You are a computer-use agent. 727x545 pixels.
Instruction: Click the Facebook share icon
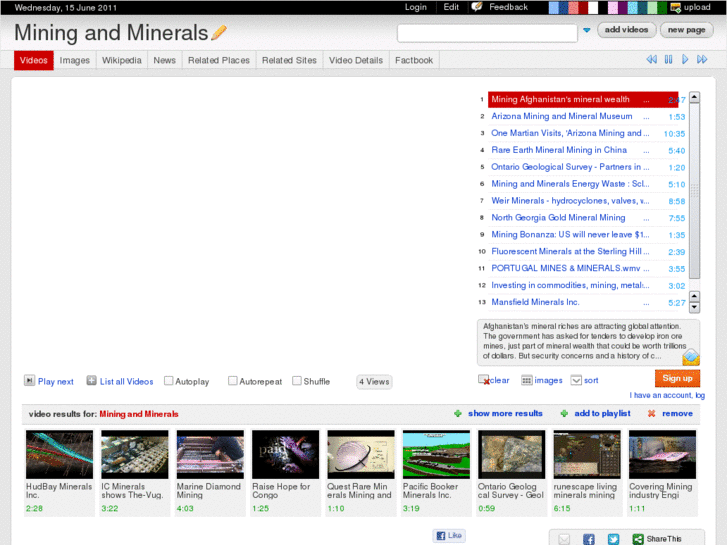(x=588, y=539)
